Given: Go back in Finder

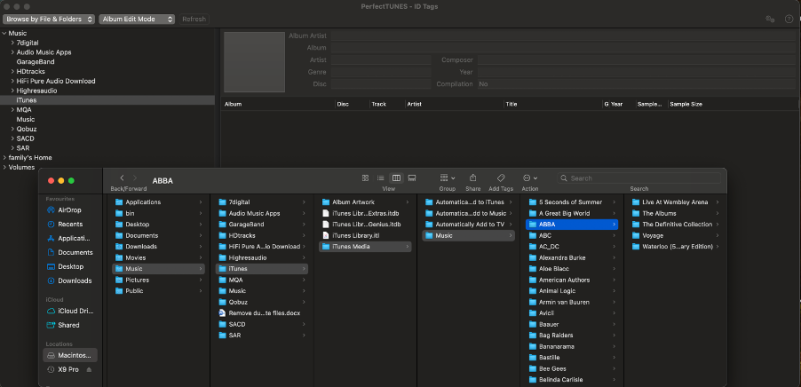Looking at the screenshot, I should pyautogui.click(x=122, y=178).
